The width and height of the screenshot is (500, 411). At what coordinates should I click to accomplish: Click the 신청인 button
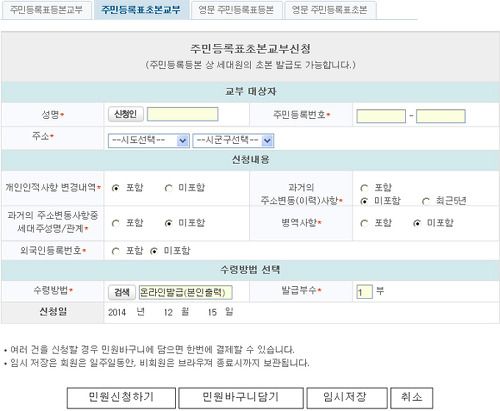click(x=126, y=114)
